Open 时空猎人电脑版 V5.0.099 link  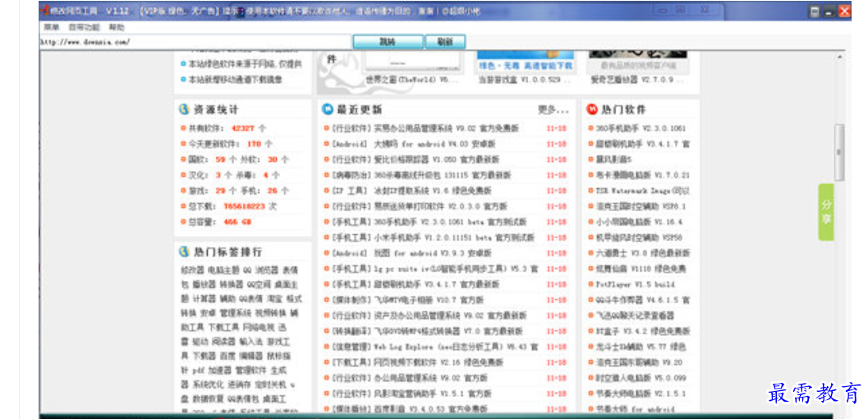click(x=641, y=378)
